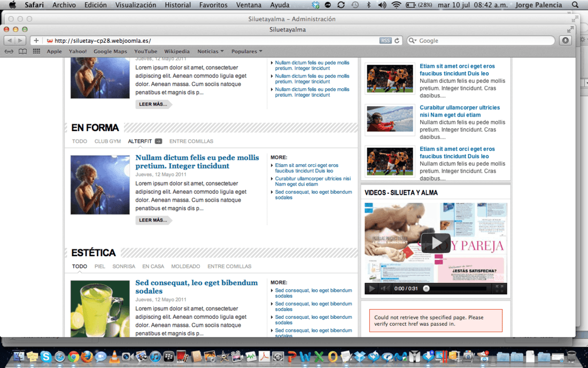Viewport: 588px width, 368px height.
Task: Open Wi-Fi status menu icon
Action: coord(396,5)
